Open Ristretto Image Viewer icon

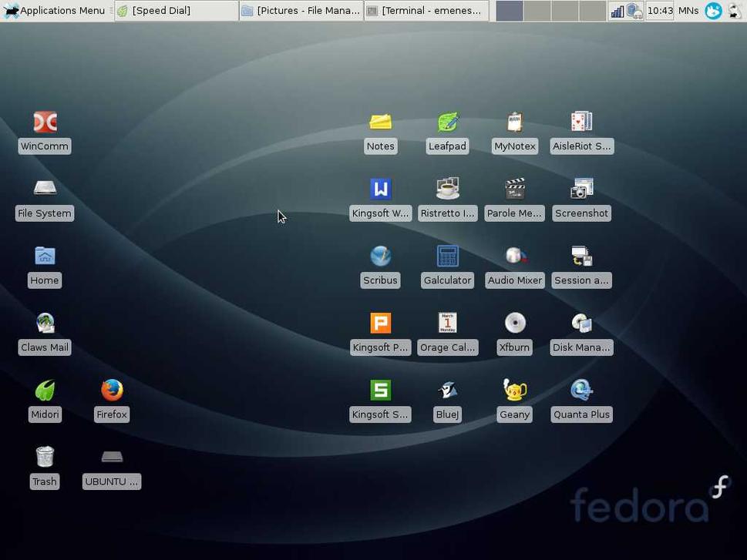click(x=448, y=189)
